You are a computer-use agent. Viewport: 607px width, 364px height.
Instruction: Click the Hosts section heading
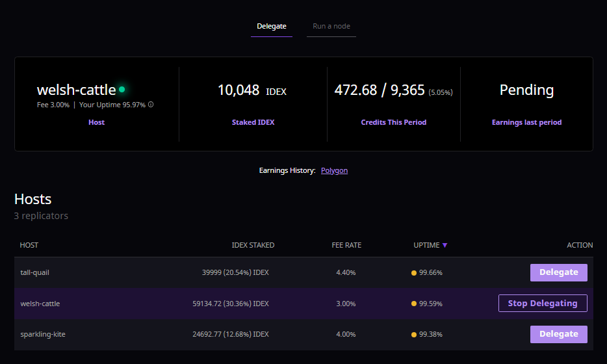[x=33, y=199]
